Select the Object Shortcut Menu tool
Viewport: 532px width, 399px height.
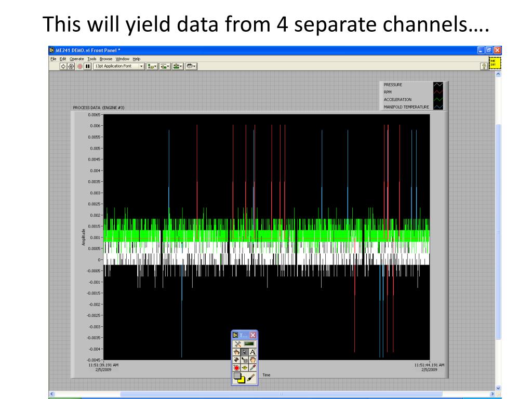click(x=244, y=360)
